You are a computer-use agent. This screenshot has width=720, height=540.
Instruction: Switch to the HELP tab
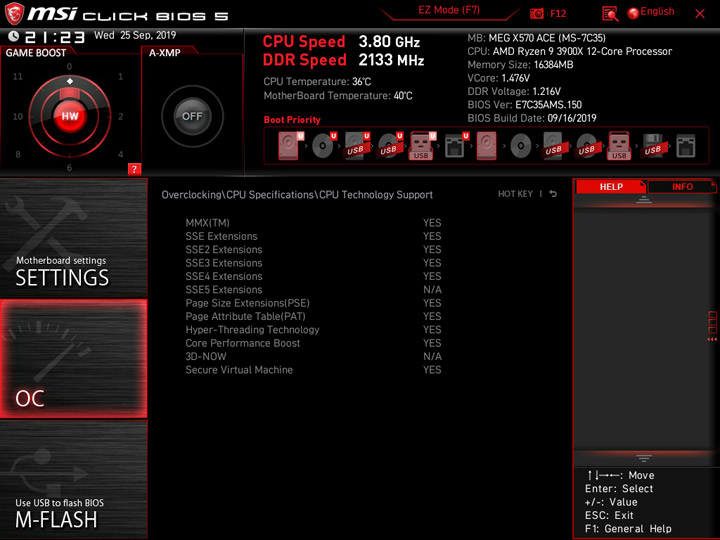(x=611, y=186)
